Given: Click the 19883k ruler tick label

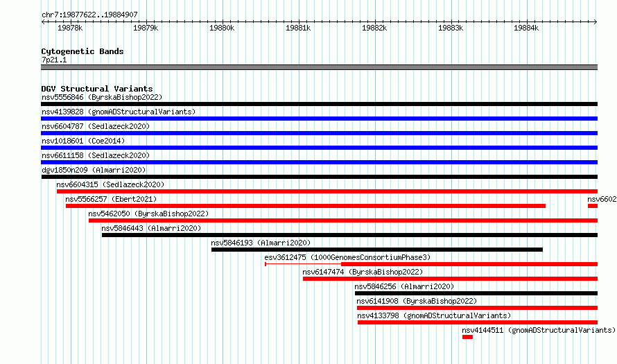Looking at the screenshot, I should pos(451,28).
